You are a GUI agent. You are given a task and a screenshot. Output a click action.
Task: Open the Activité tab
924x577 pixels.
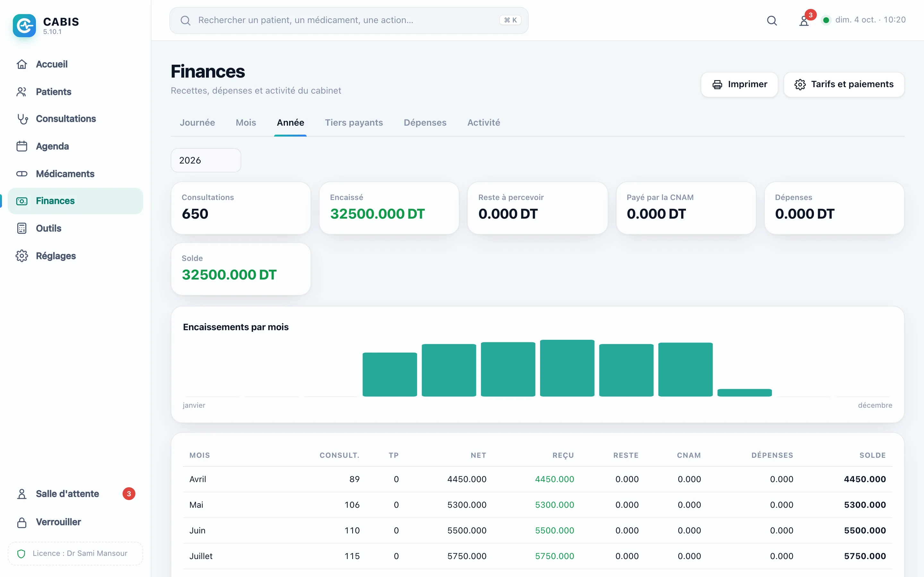(x=483, y=122)
